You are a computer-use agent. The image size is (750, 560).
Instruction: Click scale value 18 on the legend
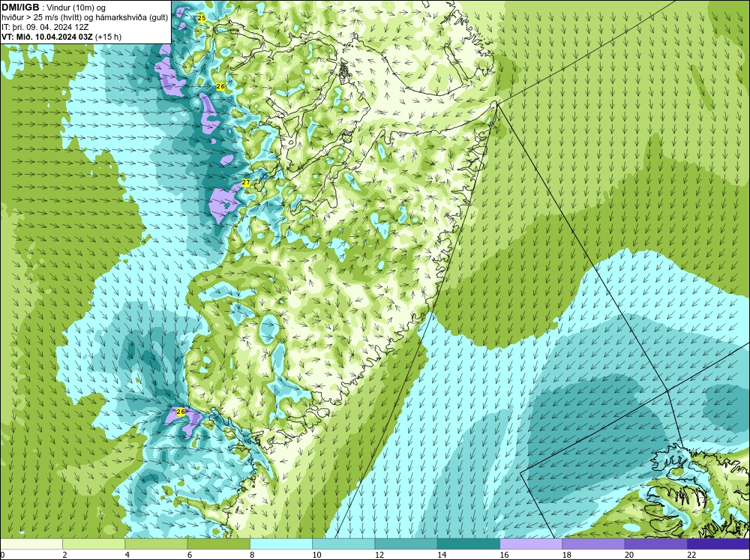pos(567,555)
